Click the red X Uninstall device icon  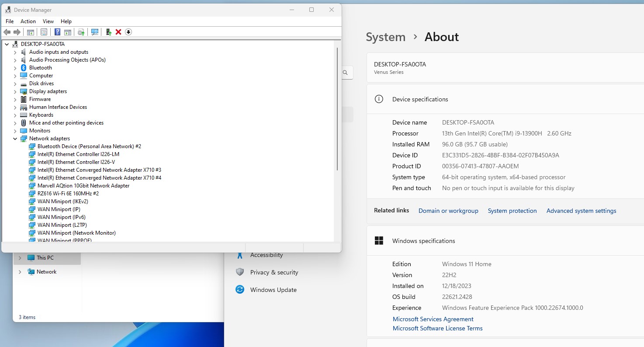(118, 32)
